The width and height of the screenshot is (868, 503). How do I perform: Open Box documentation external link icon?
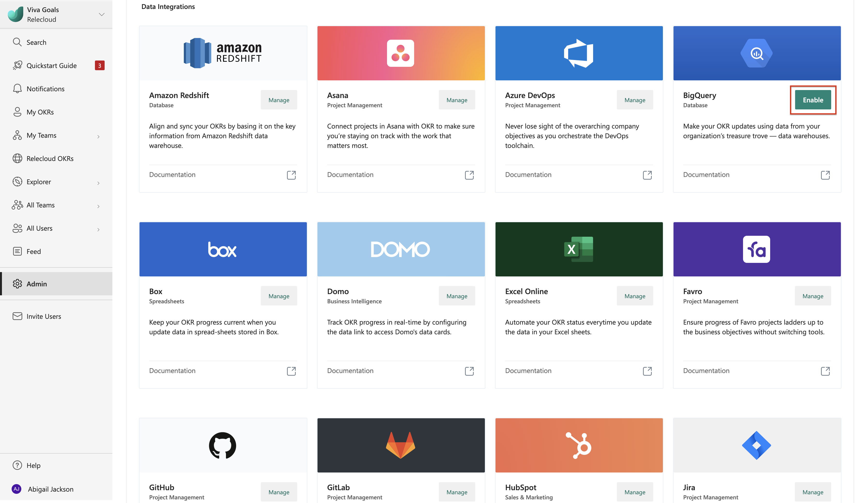(x=291, y=371)
